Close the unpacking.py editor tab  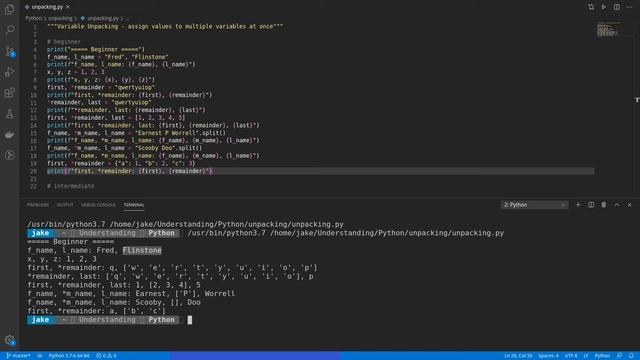[x=68, y=7]
